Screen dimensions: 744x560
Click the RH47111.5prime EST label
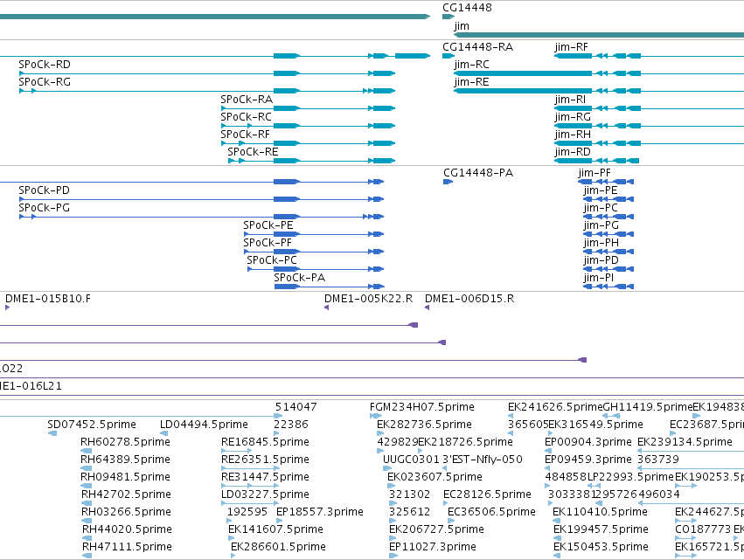point(127,547)
